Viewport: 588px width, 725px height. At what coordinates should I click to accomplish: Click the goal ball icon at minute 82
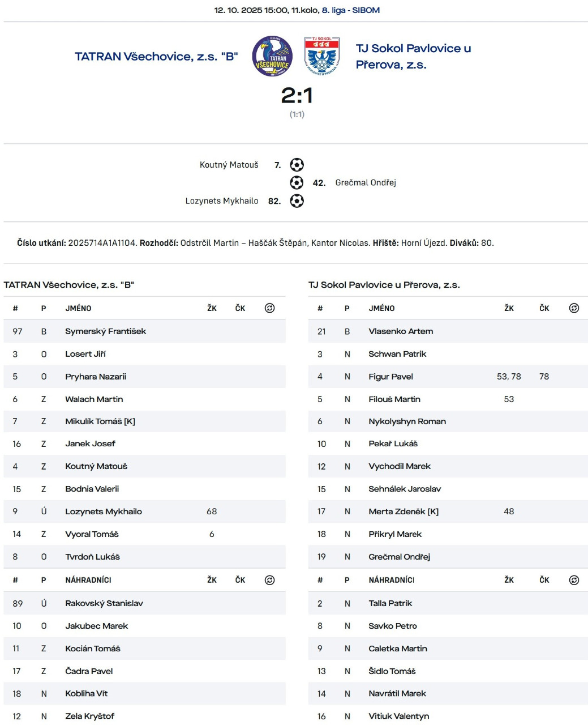point(297,201)
